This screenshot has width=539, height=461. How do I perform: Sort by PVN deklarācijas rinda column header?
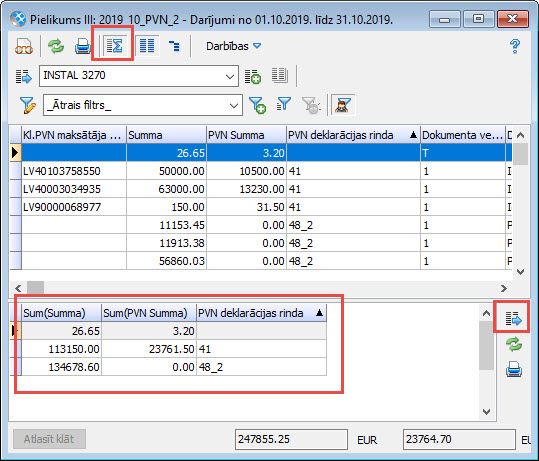click(353, 135)
